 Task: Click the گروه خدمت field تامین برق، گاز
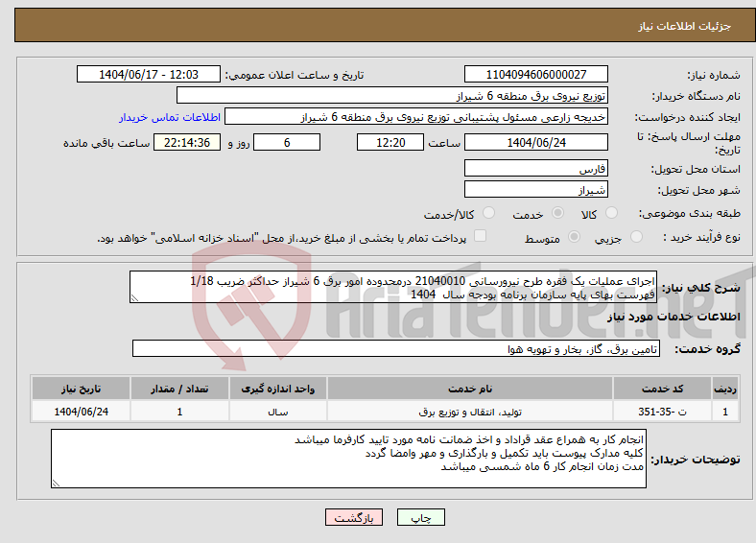396,348
